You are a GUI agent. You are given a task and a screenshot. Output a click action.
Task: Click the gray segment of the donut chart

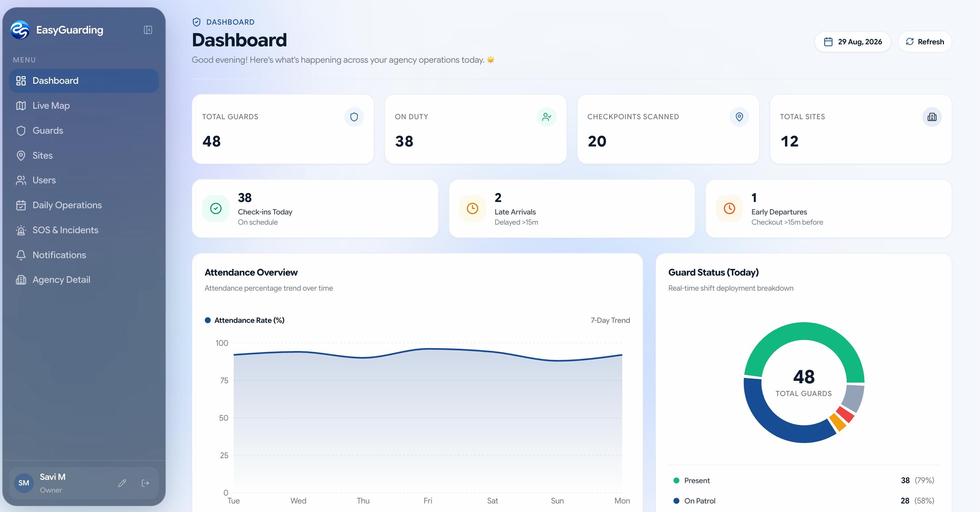(854, 398)
